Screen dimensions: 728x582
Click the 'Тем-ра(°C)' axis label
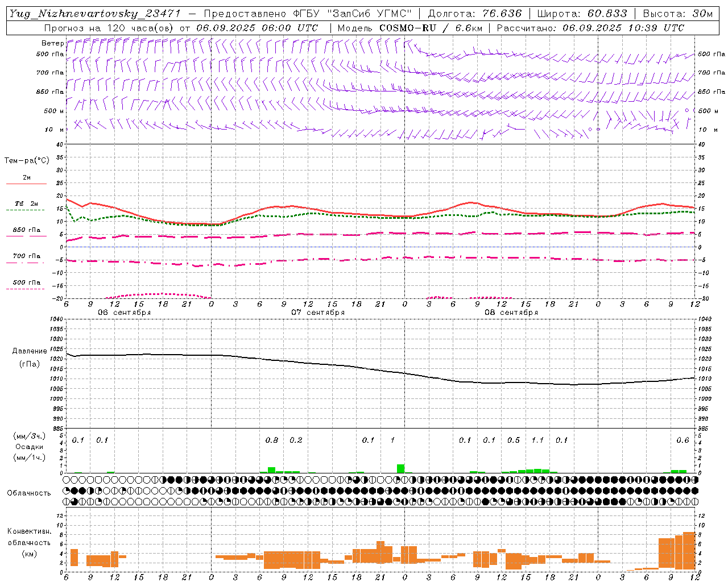[27, 161]
